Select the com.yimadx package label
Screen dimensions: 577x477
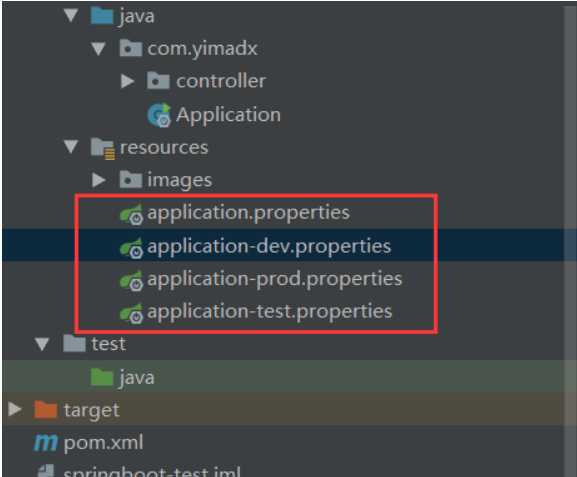point(202,49)
